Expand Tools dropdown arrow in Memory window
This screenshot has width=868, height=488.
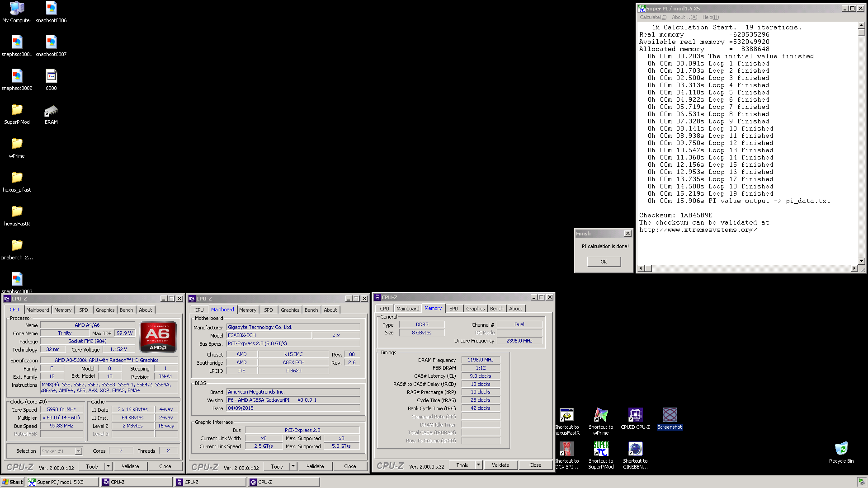[x=478, y=465]
